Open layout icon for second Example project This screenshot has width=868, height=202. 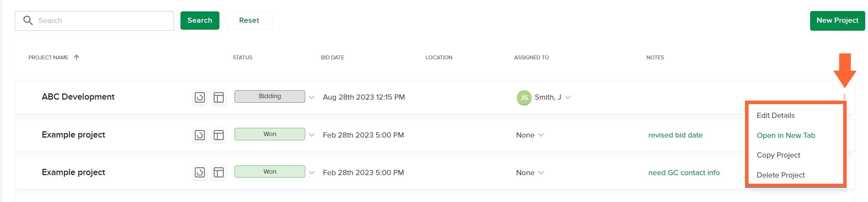pyautogui.click(x=219, y=172)
